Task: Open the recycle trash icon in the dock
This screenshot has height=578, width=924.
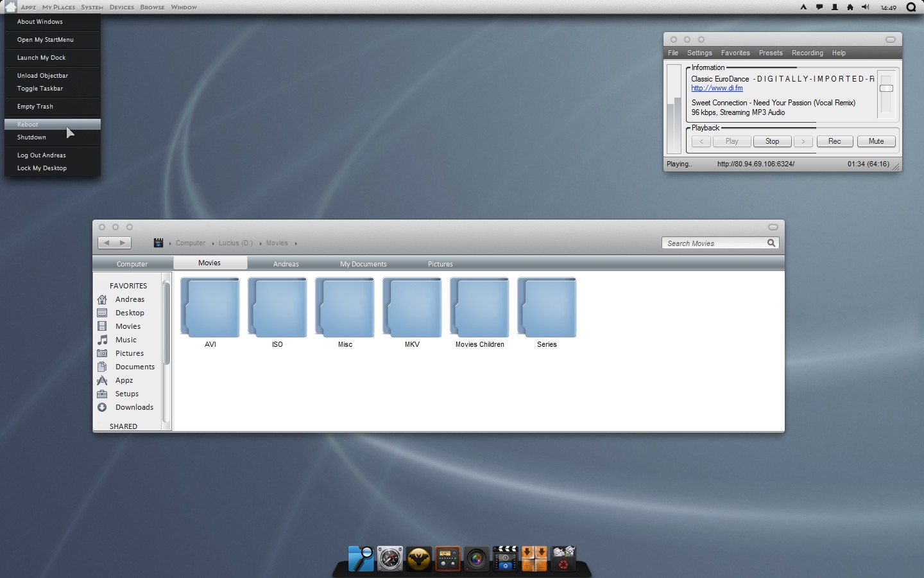Action: pyautogui.click(x=563, y=558)
